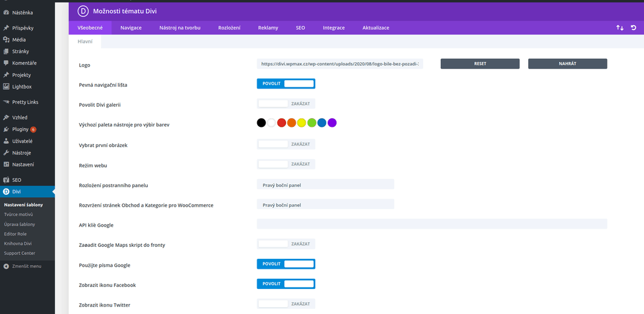Switch to the Aktualizace tab
The image size is (644, 314).
point(376,28)
